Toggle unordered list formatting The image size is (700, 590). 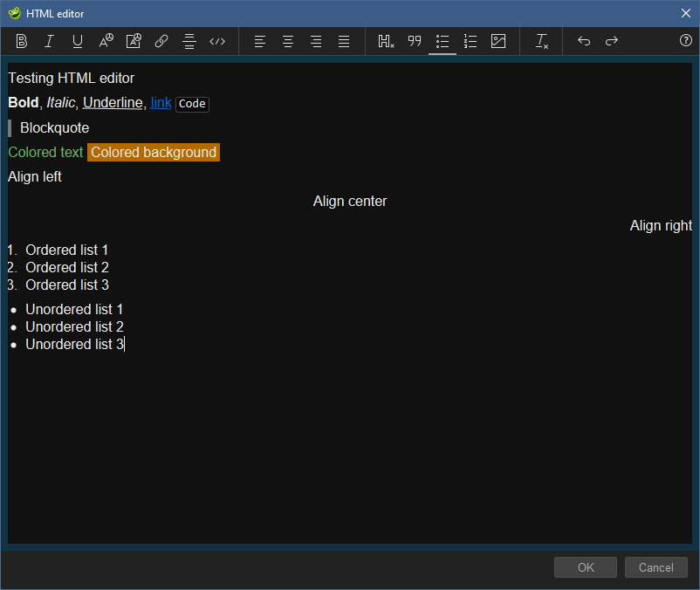[x=442, y=41]
